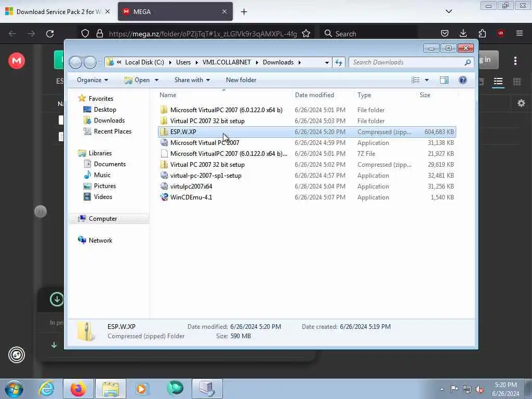This screenshot has width=532, height=399.
Task: Bookmark the MEGA page with the star
Action: tap(306, 34)
